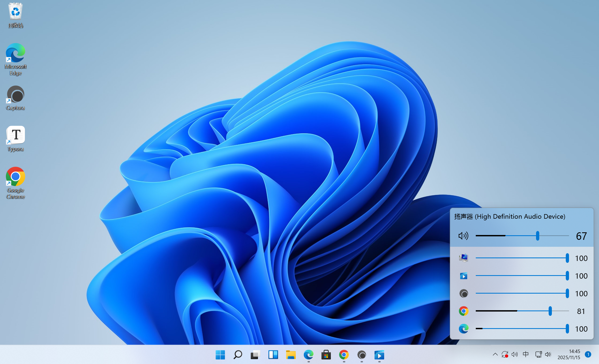Open Microsoft Store from the taskbar
The width and height of the screenshot is (599, 364).
tap(326, 355)
